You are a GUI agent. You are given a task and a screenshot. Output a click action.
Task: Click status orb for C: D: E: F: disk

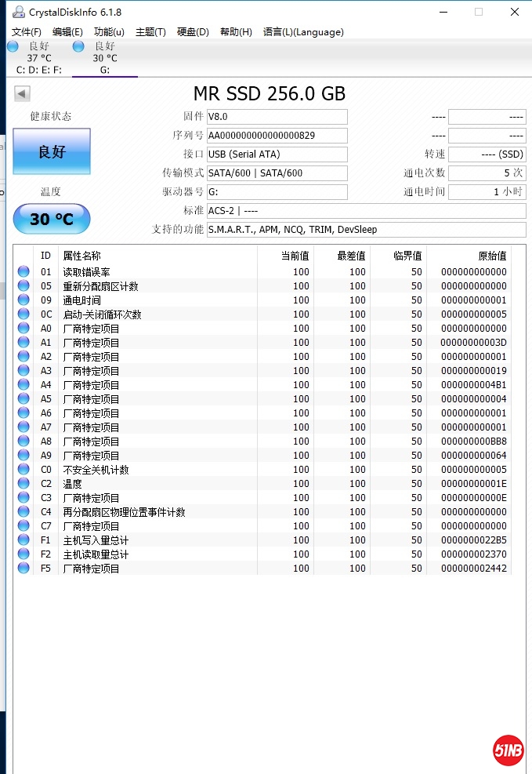click(x=13, y=46)
